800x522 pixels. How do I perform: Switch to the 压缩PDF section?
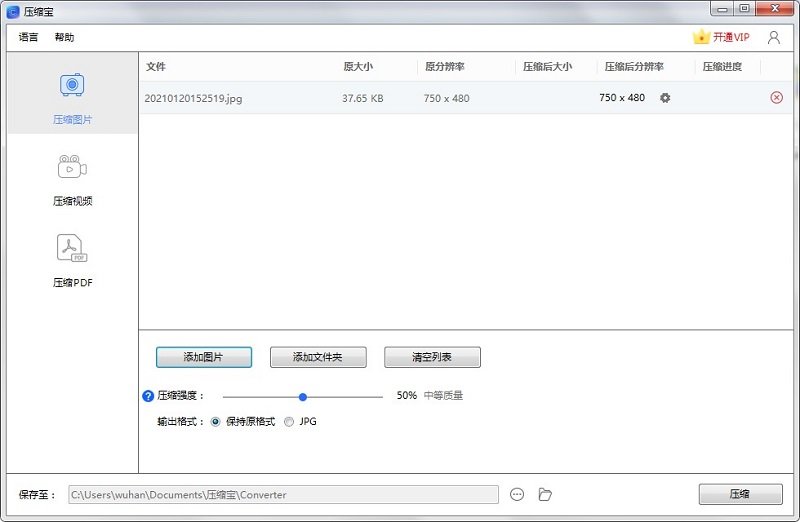[72, 248]
